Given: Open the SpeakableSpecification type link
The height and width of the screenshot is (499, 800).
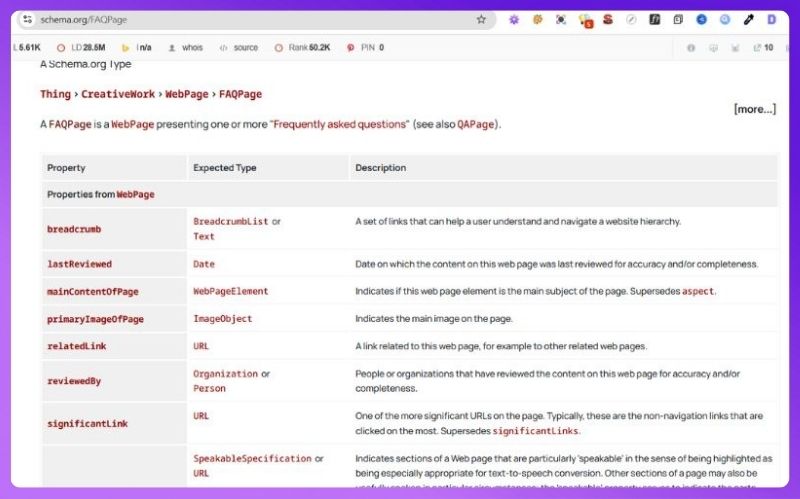Looking at the screenshot, I should pyautogui.click(x=252, y=458).
